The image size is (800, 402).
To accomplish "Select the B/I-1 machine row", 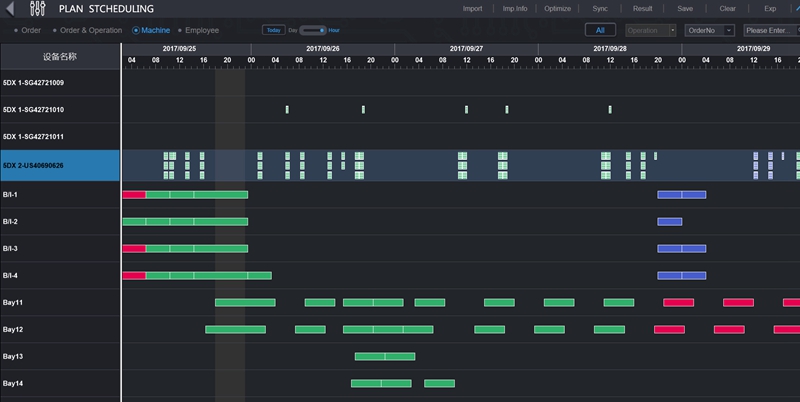I will click(60, 195).
